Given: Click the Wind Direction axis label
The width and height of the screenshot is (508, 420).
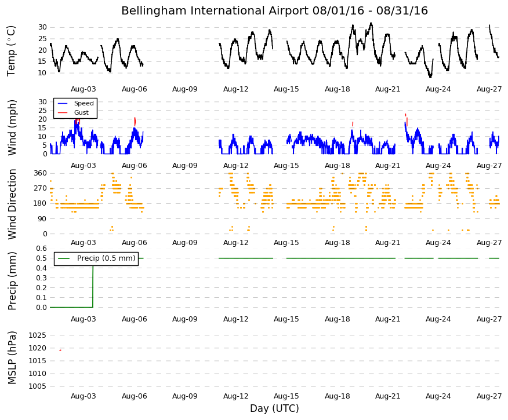Looking at the screenshot, I should click(x=12, y=204).
